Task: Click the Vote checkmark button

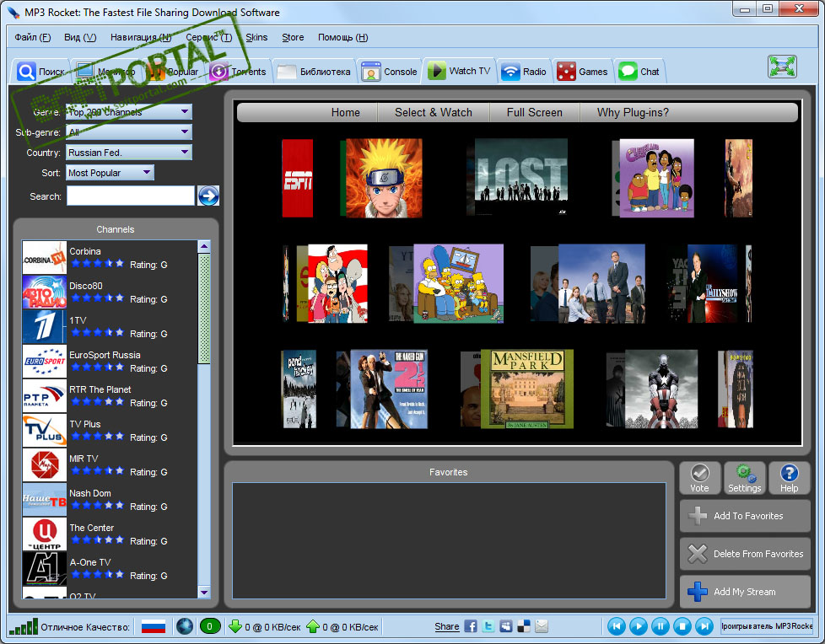Action: point(699,478)
